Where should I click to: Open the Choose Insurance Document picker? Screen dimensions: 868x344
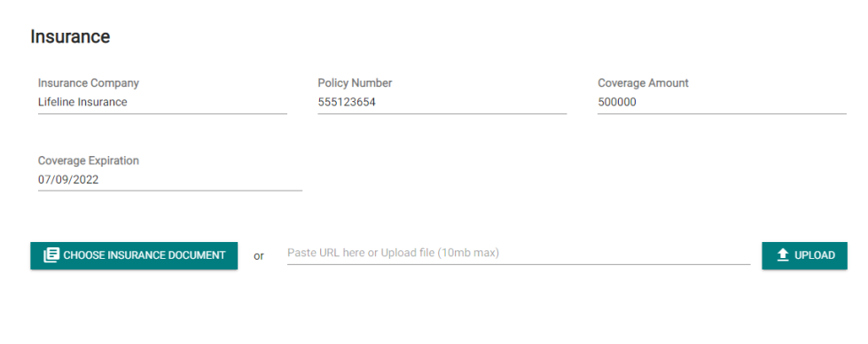(x=134, y=255)
